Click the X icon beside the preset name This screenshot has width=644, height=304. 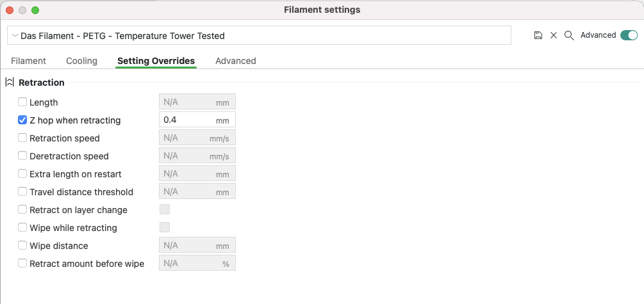tap(554, 36)
